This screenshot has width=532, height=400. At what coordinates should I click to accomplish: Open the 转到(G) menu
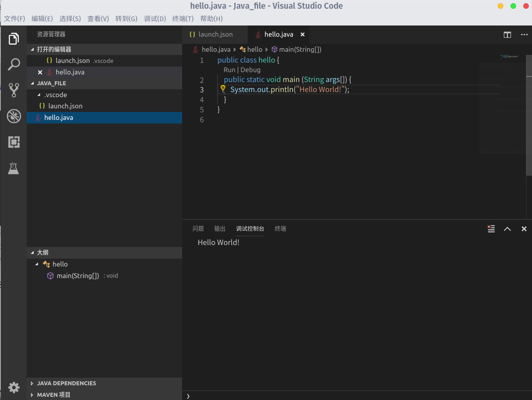pos(126,19)
